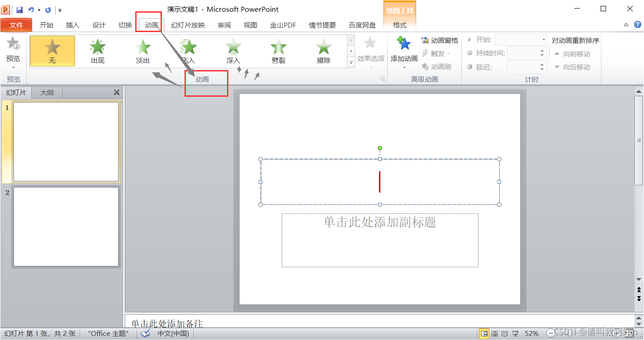The height and width of the screenshot is (340, 644).
Task: Click the PowerPoint application icon in title bar
Action: pos(5,9)
